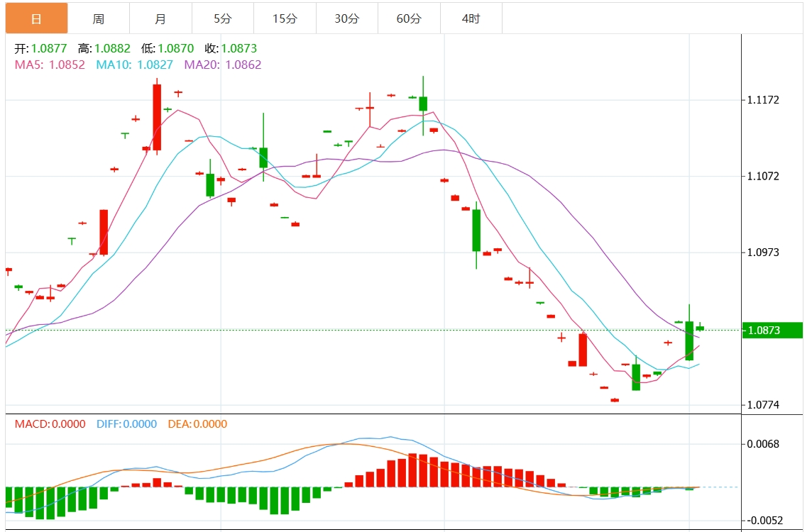Open the 4时 four-hour tab
This screenshot has height=532, width=812.
pos(471,18)
